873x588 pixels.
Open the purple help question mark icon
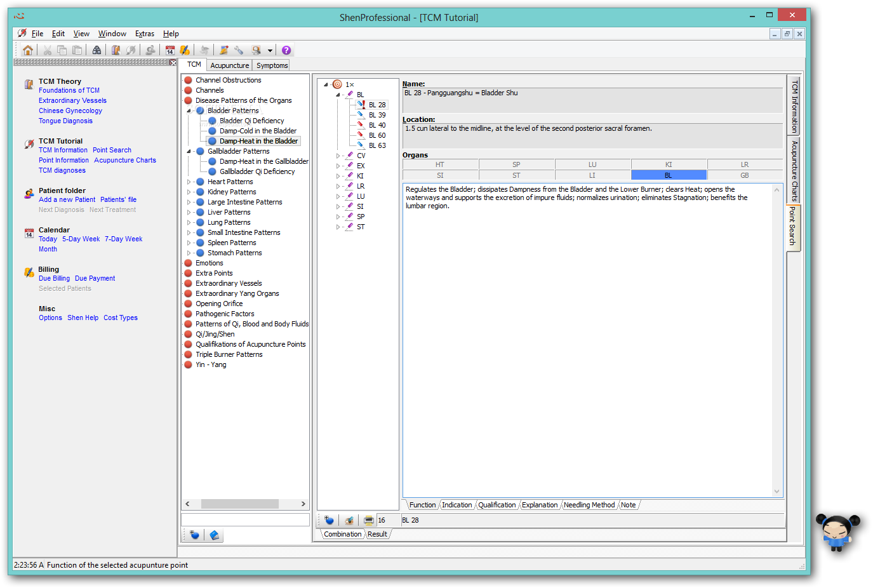coord(286,50)
